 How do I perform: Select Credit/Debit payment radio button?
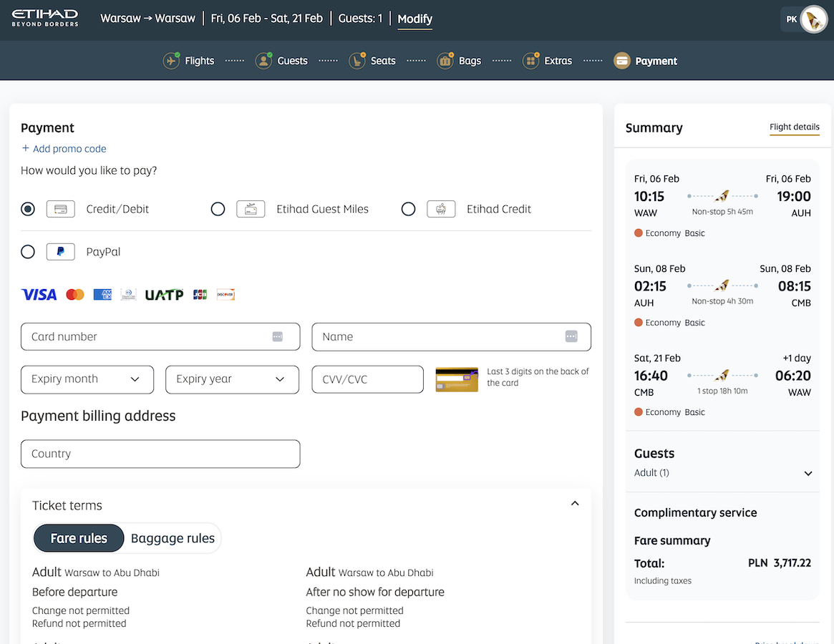[x=28, y=209]
